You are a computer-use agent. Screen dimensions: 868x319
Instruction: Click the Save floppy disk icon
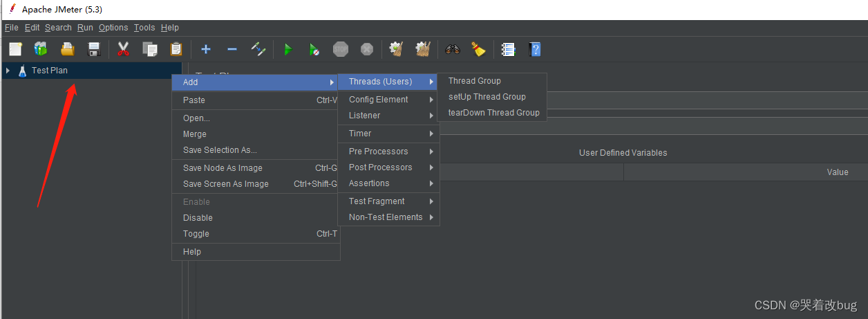pyautogui.click(x=94, y=49)
